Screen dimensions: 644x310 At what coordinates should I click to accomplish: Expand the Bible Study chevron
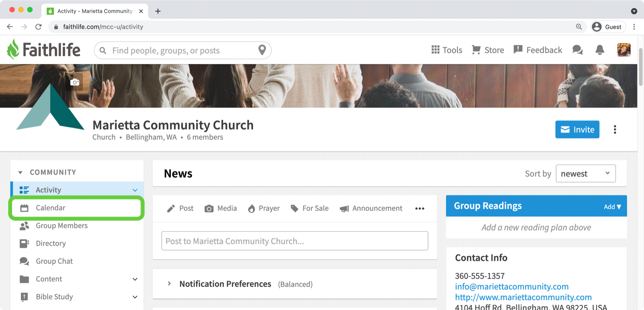135,297
